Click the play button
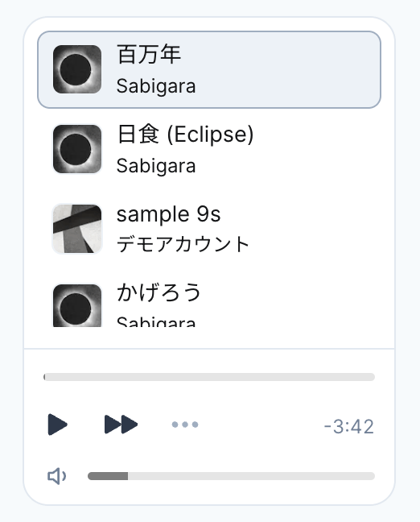The height and width of the screenshot is (522, 420). [x=58, y=425]
